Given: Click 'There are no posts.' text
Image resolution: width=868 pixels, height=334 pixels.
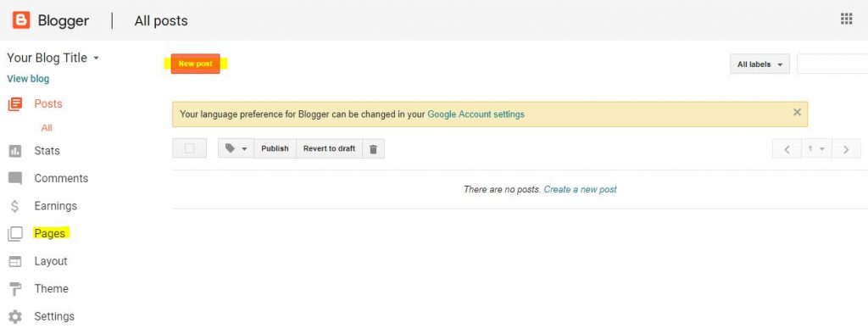Looking at the screenshot, I should pos(502,189).
